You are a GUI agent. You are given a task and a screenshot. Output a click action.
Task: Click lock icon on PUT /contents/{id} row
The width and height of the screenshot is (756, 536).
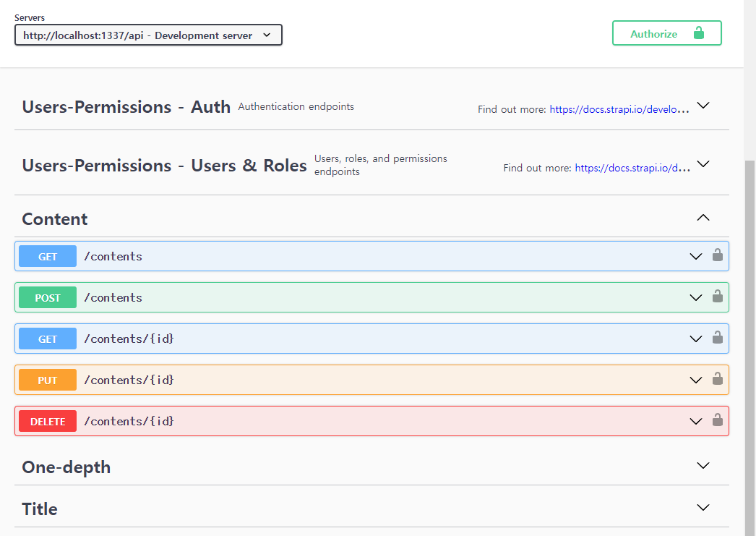click(718, 379)
